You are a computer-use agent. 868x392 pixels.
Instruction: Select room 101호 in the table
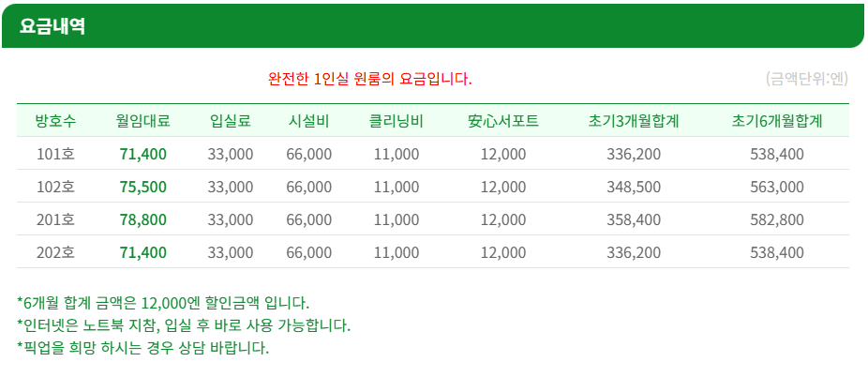[55, 154]
